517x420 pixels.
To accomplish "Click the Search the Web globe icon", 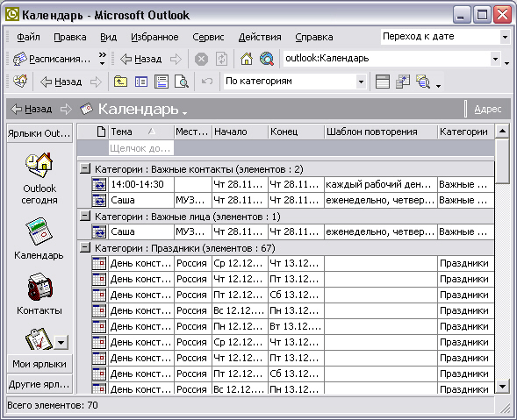I will pos(267,60).
